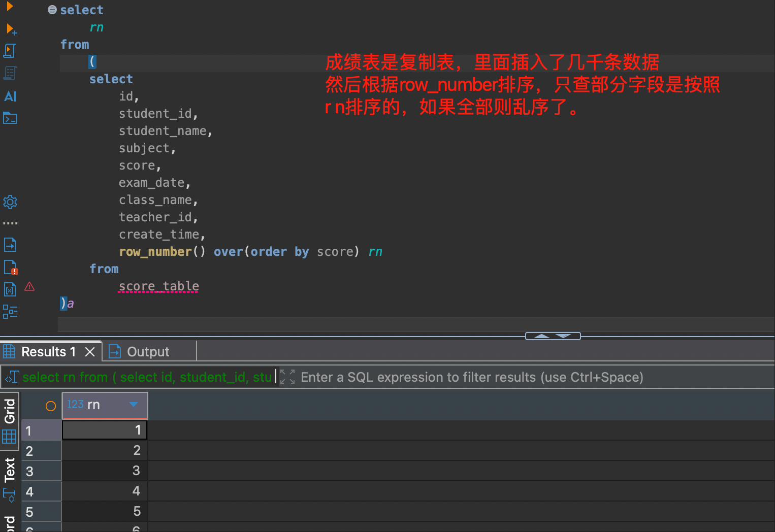Click the red warning triangle marker

click(29, 287)
